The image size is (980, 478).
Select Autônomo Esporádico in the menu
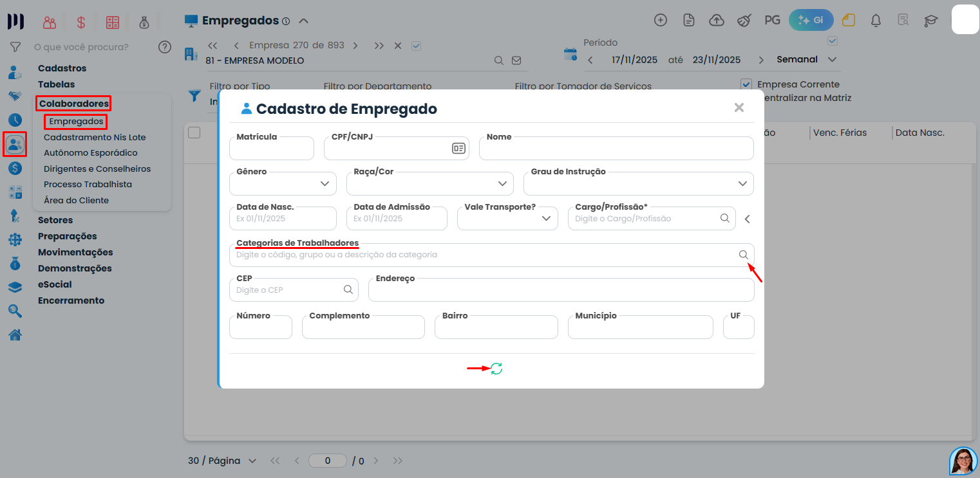point(91,153)
